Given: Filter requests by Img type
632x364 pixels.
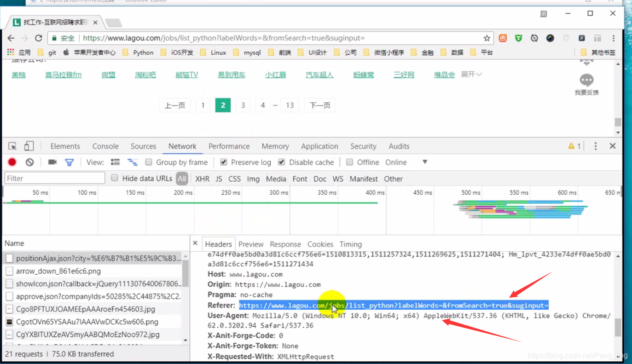Looking at the screenshot, I should pos(253,179).
